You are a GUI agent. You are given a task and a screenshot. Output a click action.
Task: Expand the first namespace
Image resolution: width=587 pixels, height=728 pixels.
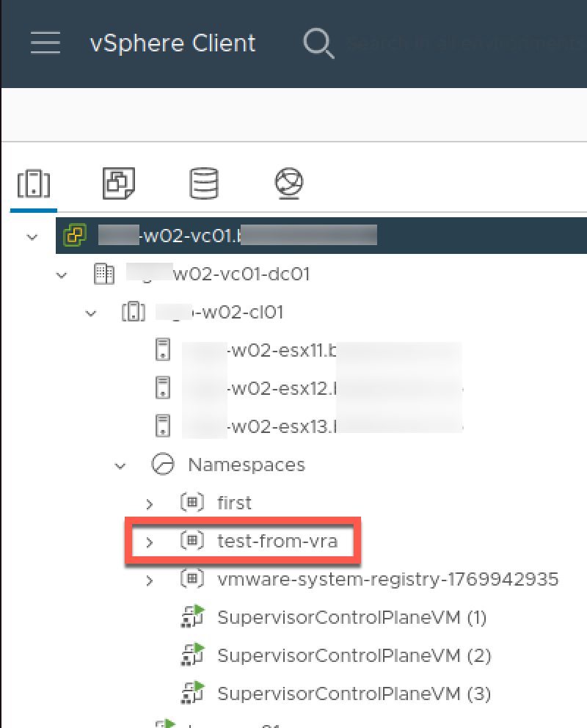pos(149,503)
